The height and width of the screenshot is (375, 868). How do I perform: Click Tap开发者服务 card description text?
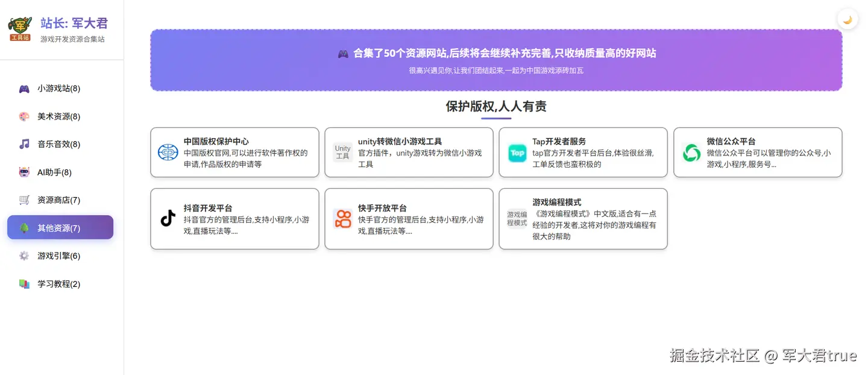(593, 159)
